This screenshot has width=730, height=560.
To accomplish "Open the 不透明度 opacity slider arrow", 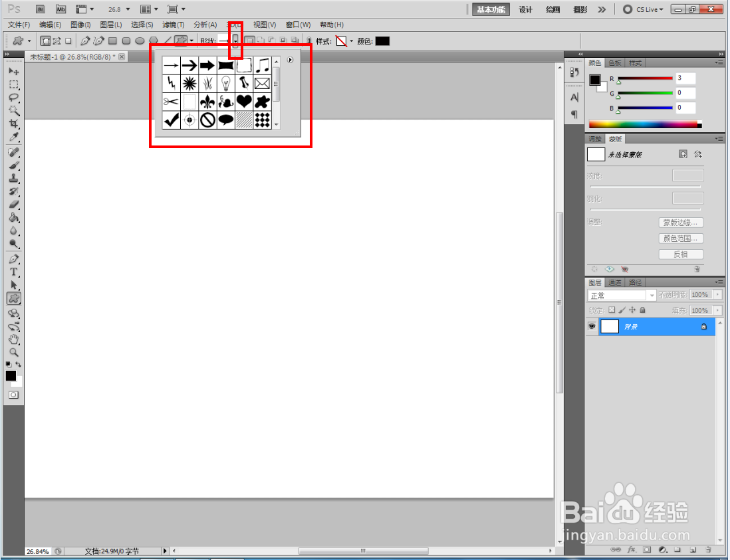I will (717, 294).
